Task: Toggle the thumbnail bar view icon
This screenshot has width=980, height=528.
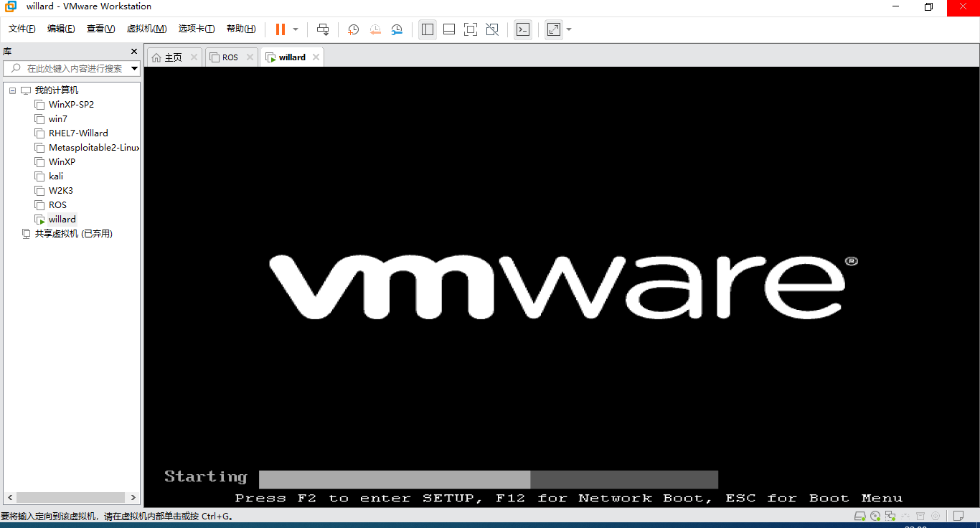Action: [449, 29]
